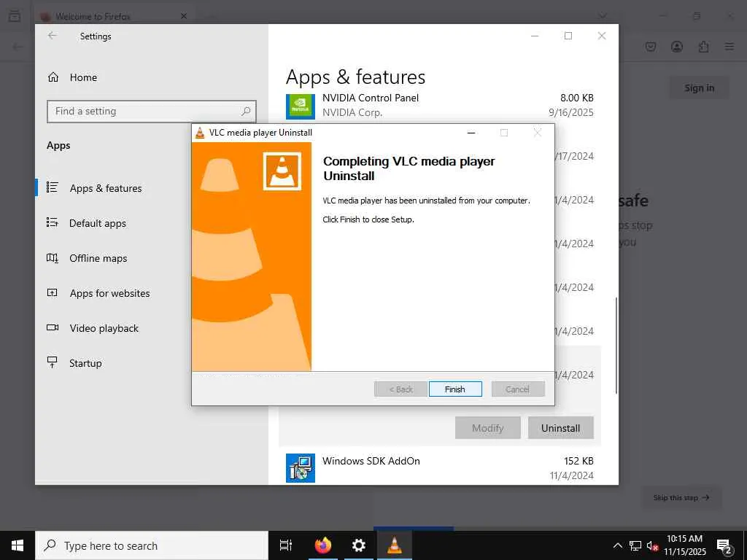This screenshot has width=747, height=560.
Task: Select NVIDIA Control Panel app entry
Action: (440, 105)
